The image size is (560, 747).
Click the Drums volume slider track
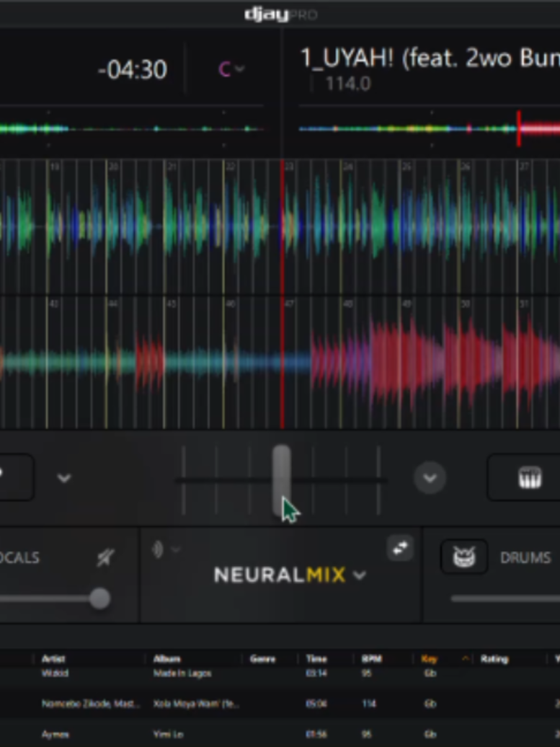pyautogui.click(x=505, y=599)
